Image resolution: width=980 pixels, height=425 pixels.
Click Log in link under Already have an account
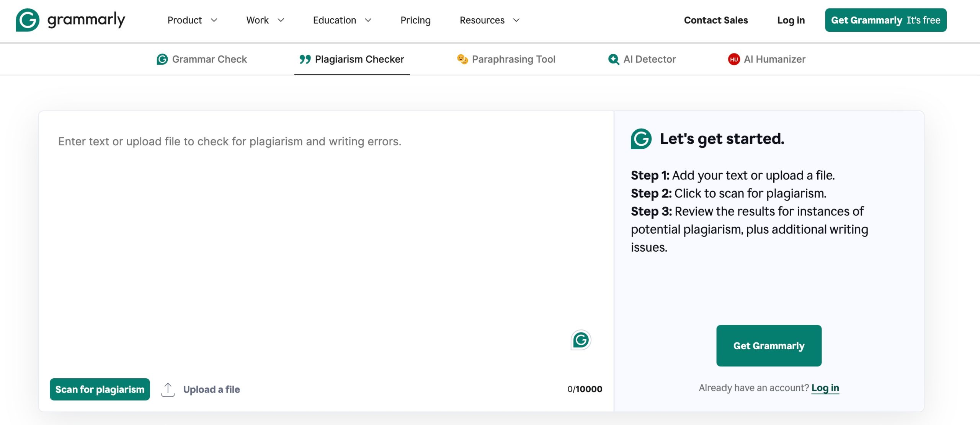point(825,388)
